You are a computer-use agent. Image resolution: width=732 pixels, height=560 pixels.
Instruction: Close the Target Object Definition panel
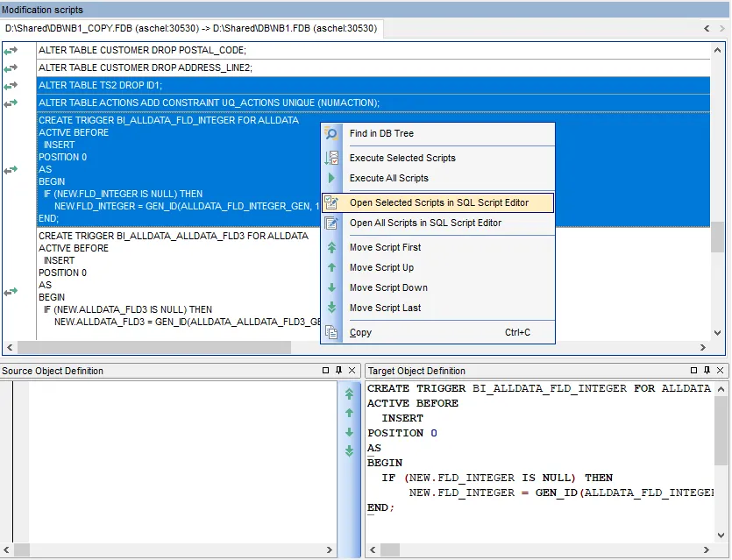(x=720, y=371)
